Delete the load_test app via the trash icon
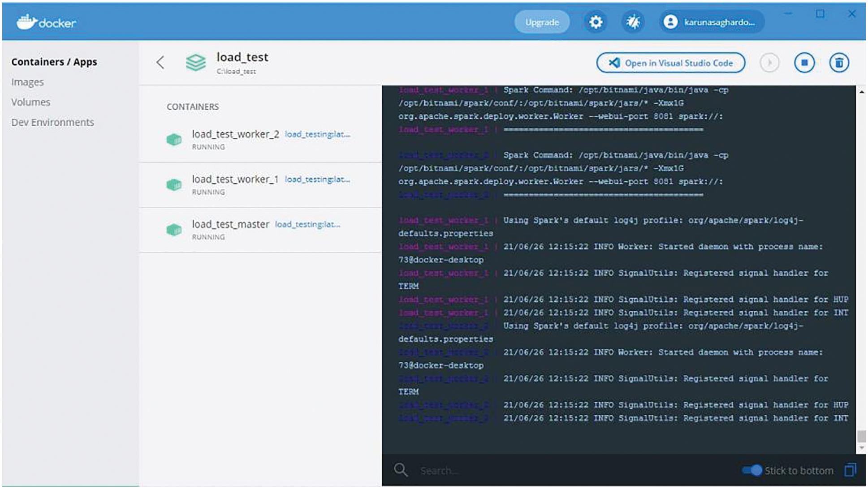Screen dimensions: 868x489 [x=839, y=63]
